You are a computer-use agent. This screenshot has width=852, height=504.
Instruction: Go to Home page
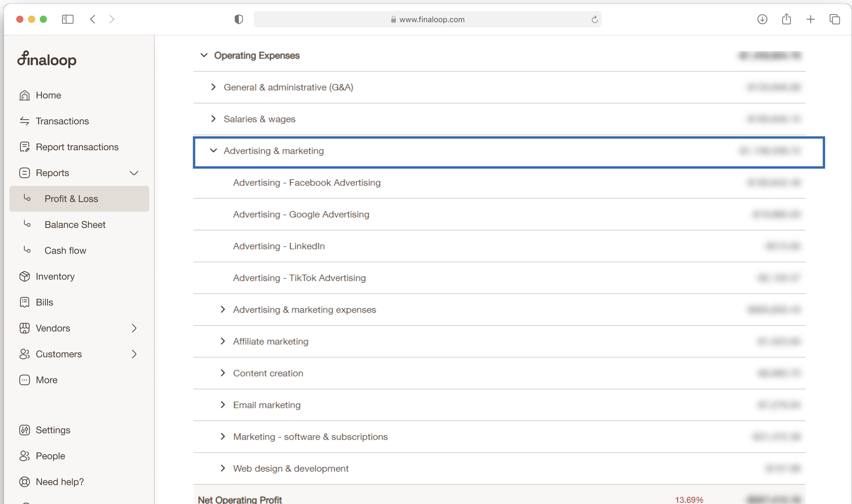48,95
